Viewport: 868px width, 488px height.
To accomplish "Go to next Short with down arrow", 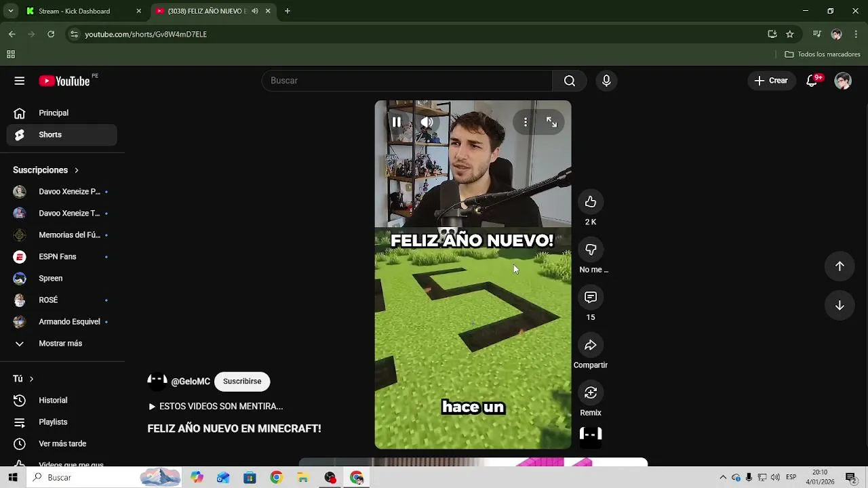I will [x=840, y=306].
